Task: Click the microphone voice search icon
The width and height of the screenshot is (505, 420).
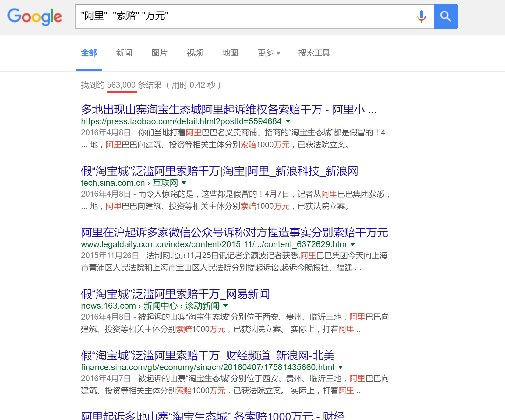Action: click(x=421, y=16)
